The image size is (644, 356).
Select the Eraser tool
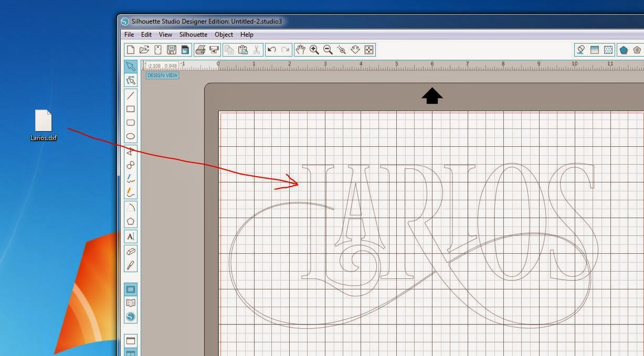click(131, 252)
